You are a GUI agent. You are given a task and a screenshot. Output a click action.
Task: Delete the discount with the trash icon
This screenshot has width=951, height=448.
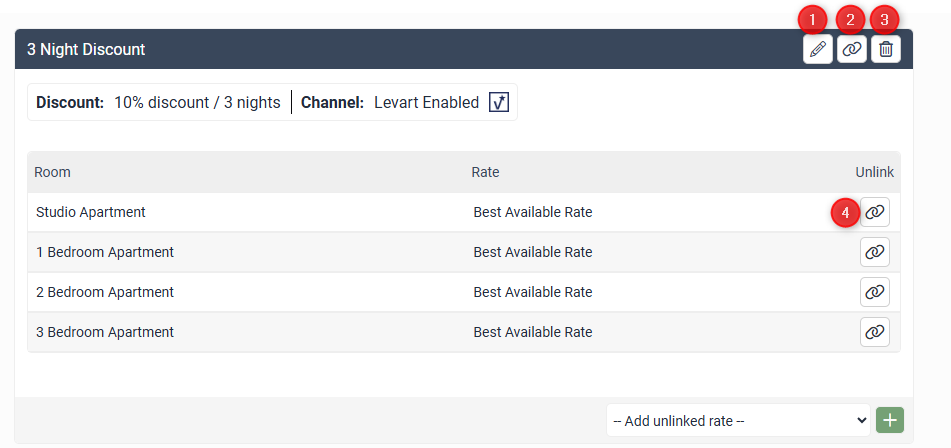[x=885, y=49]
